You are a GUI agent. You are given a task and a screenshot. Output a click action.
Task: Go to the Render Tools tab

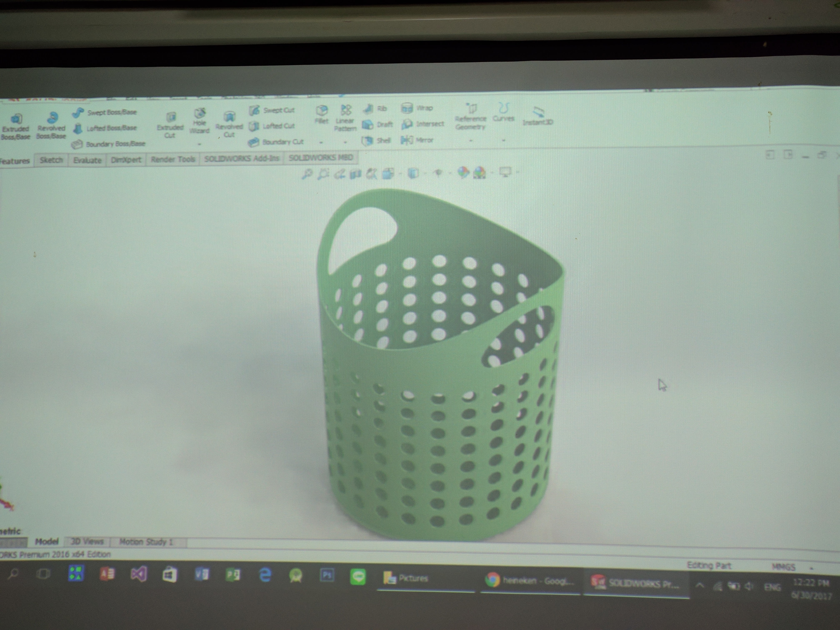point(173,159)
